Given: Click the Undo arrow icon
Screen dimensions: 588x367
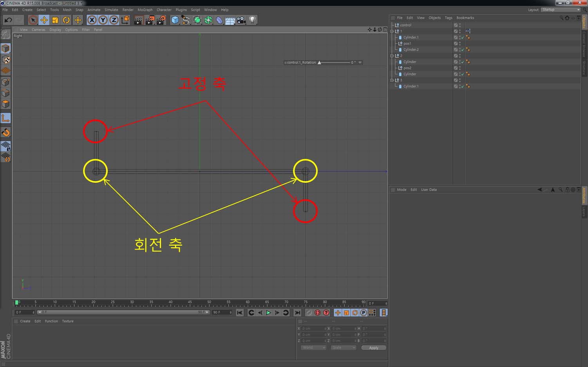Looking at the screenshot, I should pyautogui.click(x=8, y=20).
